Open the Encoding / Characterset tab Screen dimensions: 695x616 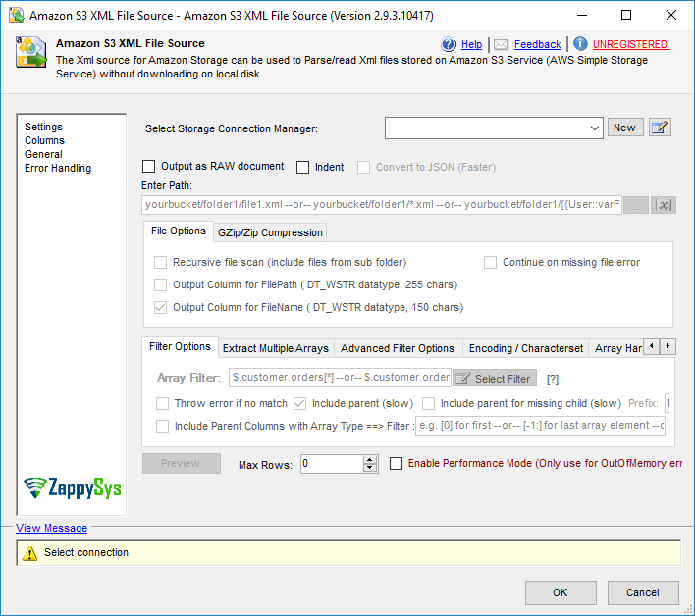pyautogui.click(x=526, y=349)
